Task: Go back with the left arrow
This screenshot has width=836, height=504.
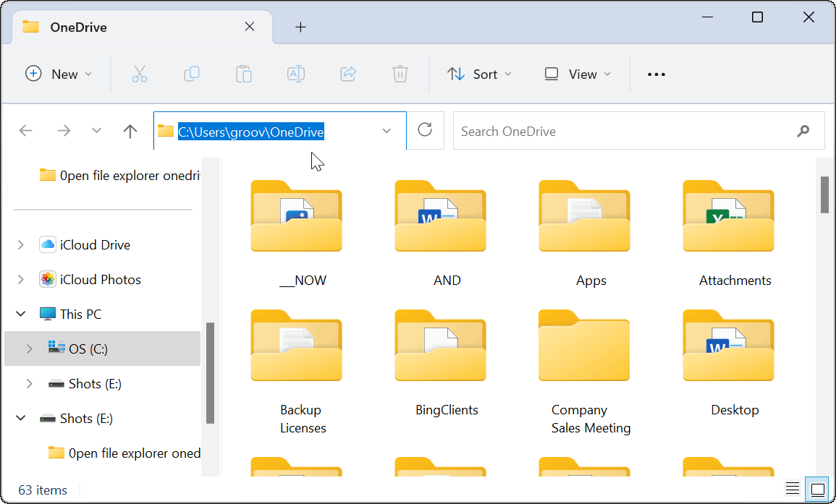Action: 25,131
